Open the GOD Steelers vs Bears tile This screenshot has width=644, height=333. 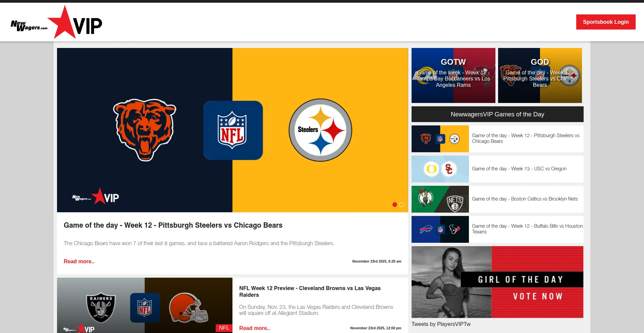(x=540, y=75)
